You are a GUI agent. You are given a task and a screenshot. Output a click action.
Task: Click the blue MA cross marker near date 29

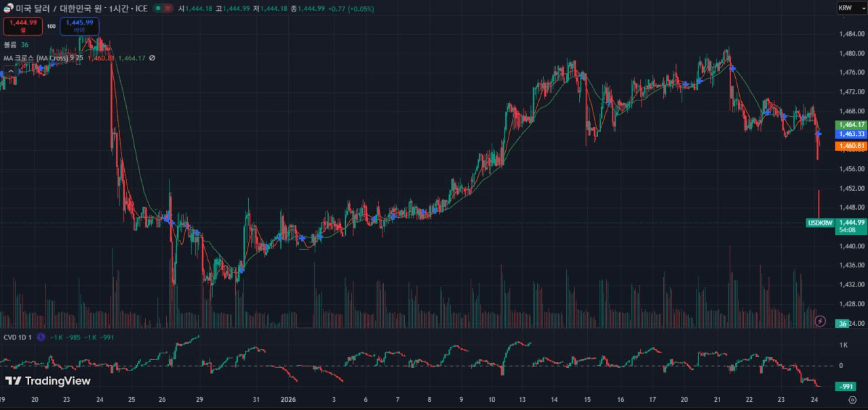[196, 233]
